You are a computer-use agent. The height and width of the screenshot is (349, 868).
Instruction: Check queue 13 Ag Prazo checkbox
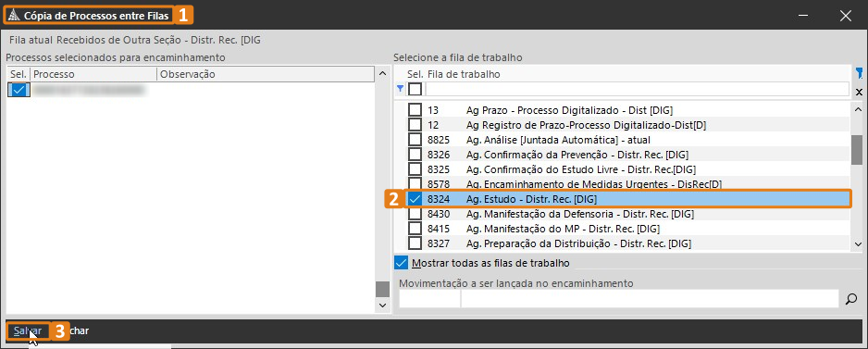[x=415, y=109]
